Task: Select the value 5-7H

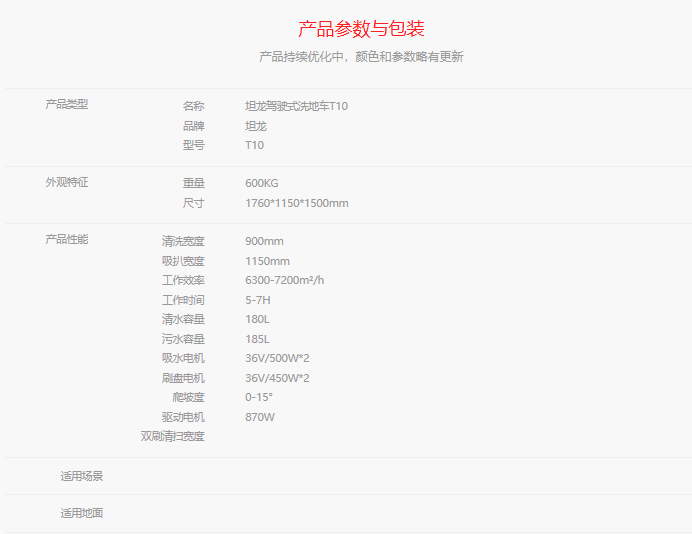Action: tap(258, 301)
